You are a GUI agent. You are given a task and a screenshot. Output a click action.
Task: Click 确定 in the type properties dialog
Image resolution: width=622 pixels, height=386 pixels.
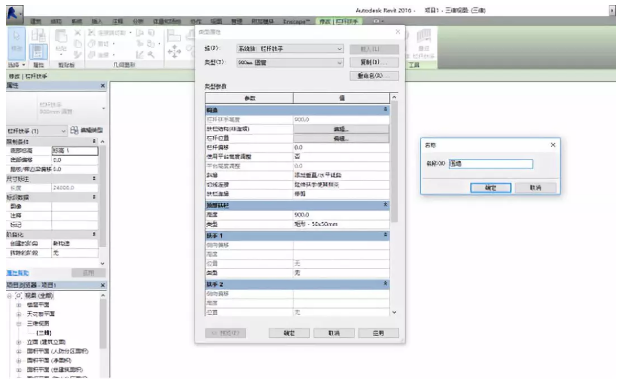tap(289, 333)
